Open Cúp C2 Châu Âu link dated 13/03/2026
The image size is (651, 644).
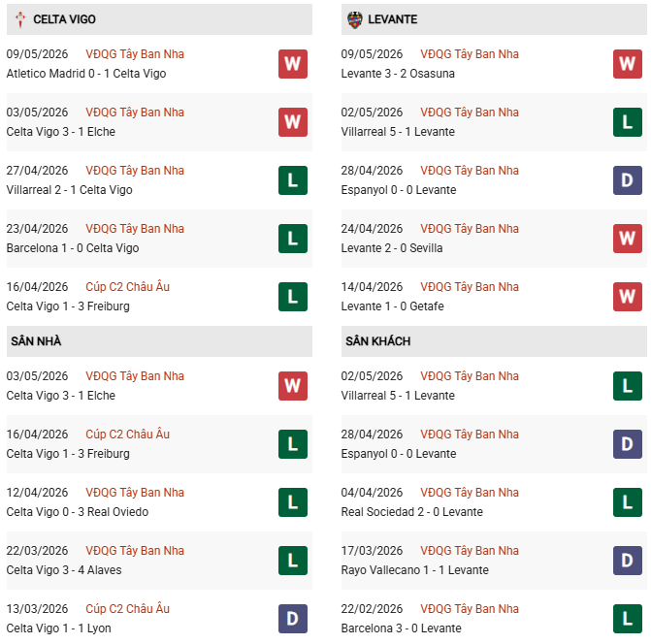coord(127,609)
